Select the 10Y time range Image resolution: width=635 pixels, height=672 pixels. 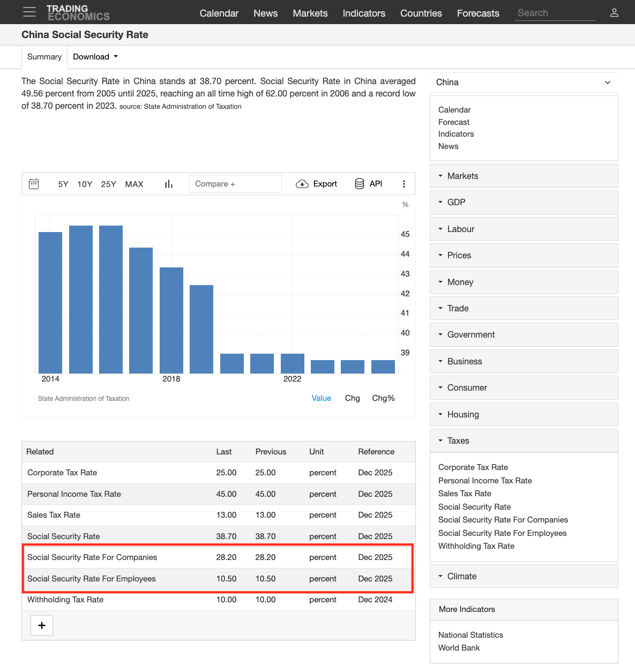click(x=85, y=184)
